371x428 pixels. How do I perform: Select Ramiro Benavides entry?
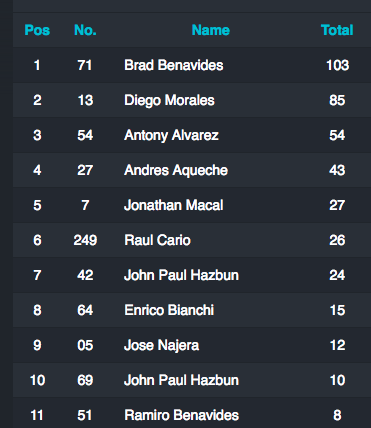pyautogui.click(x=181, y=415)
